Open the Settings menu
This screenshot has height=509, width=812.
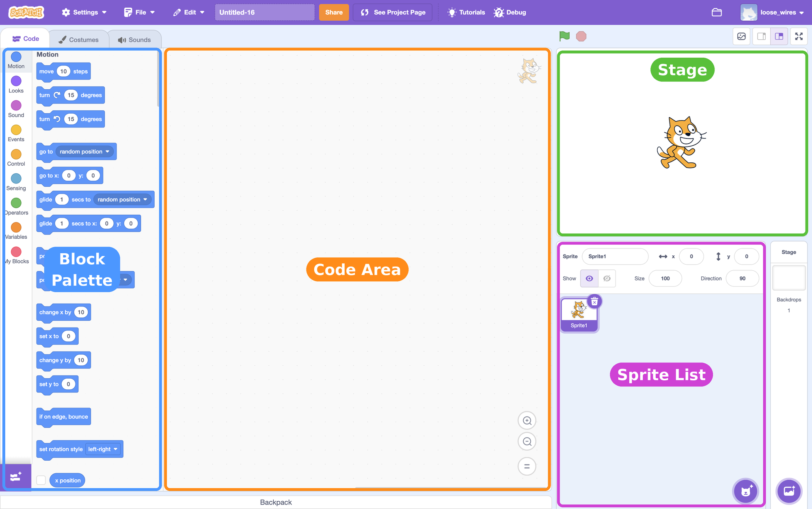point(84,12)
